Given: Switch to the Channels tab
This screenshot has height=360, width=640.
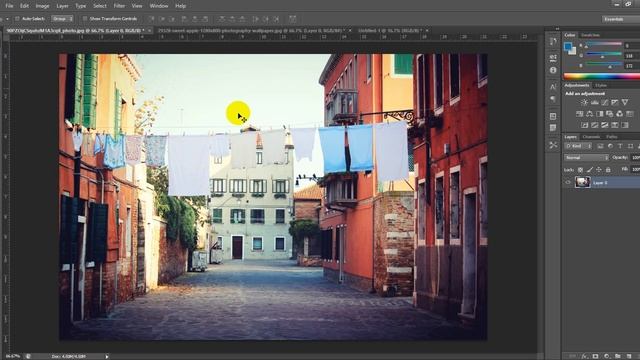Looking at the screenshot, I should point(591,137).
